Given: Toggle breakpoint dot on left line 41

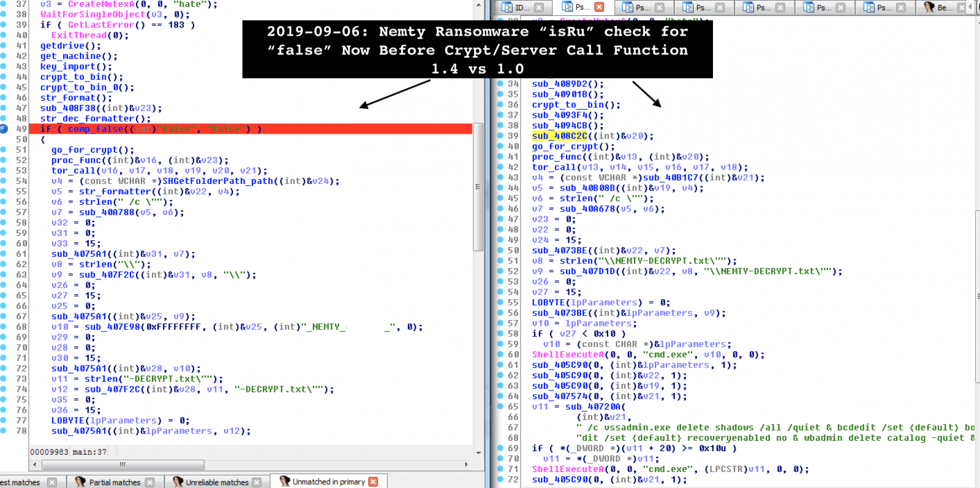Looking at the screenshot, I should point(4,45).
